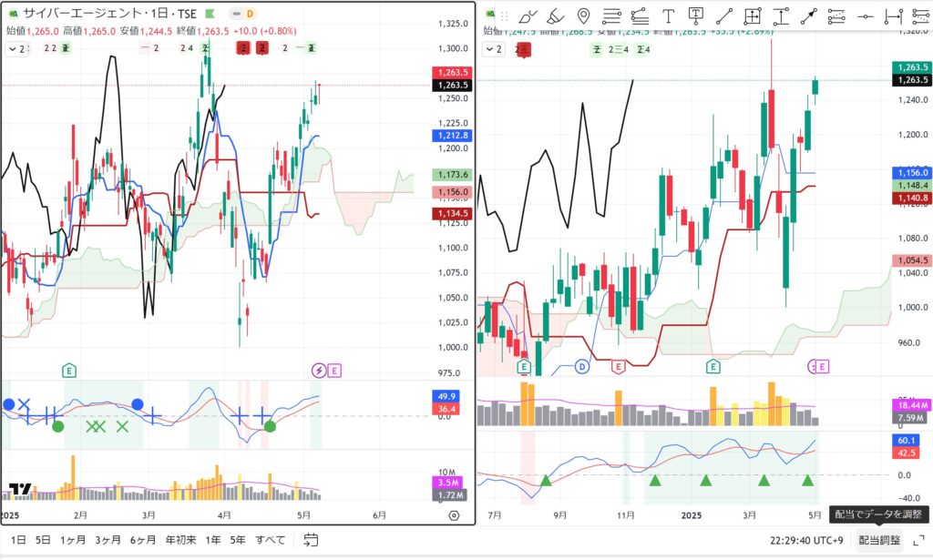
Task: Click the 3.5M volume label on left chart
Action: 448,483
